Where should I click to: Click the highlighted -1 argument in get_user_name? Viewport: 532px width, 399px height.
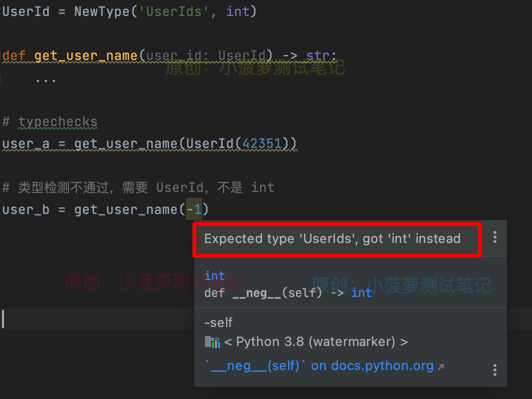point(194,209)
